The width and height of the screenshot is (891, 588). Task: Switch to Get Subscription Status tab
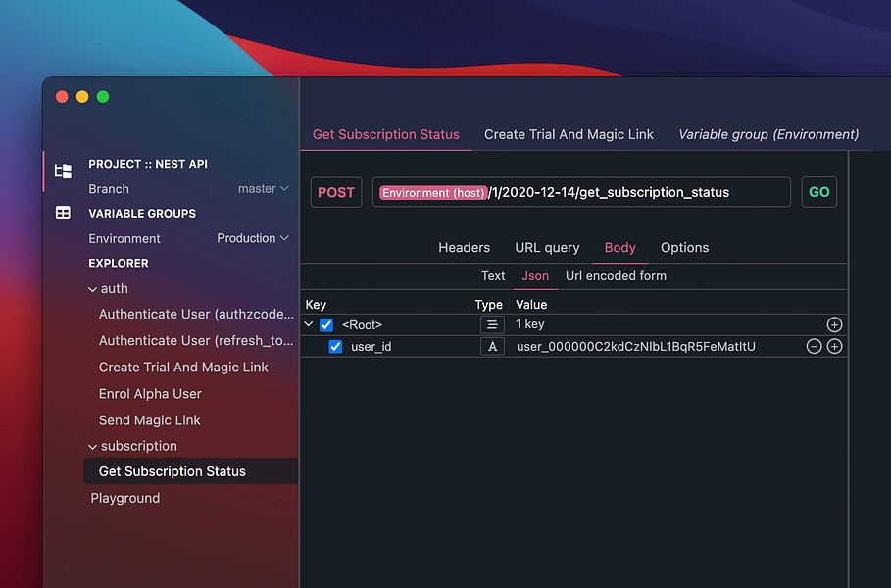click(386, 134)
